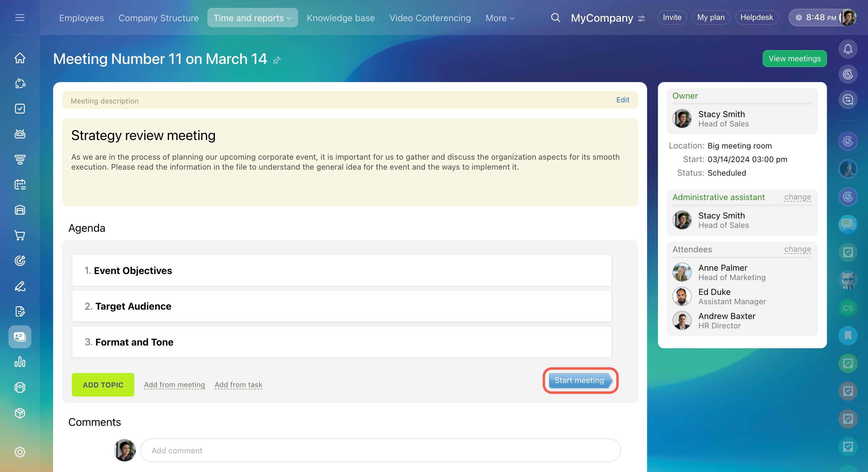Click the pin icon beside meeting title
Image resolution: width=868 pixels, height=472 pixels.
click(277, 60)
